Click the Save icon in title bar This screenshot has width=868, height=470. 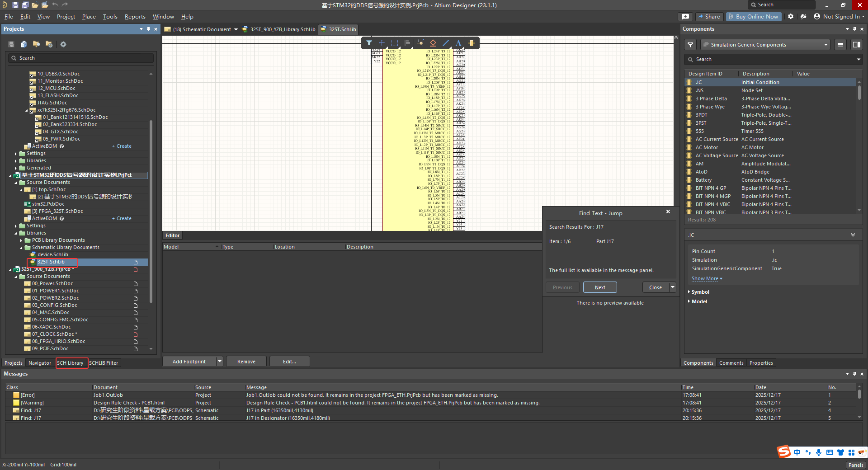(x=15, y=5)
